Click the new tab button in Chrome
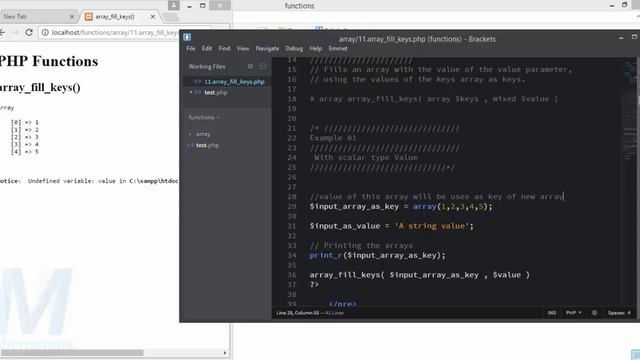The image size is (640, 360). tap(171, 17)
